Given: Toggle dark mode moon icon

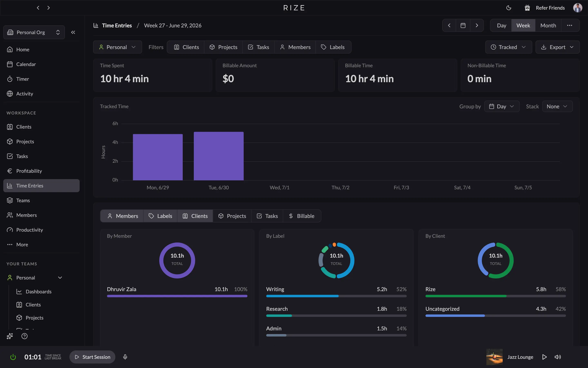Looking at the screenshot, I should point(509,8).
